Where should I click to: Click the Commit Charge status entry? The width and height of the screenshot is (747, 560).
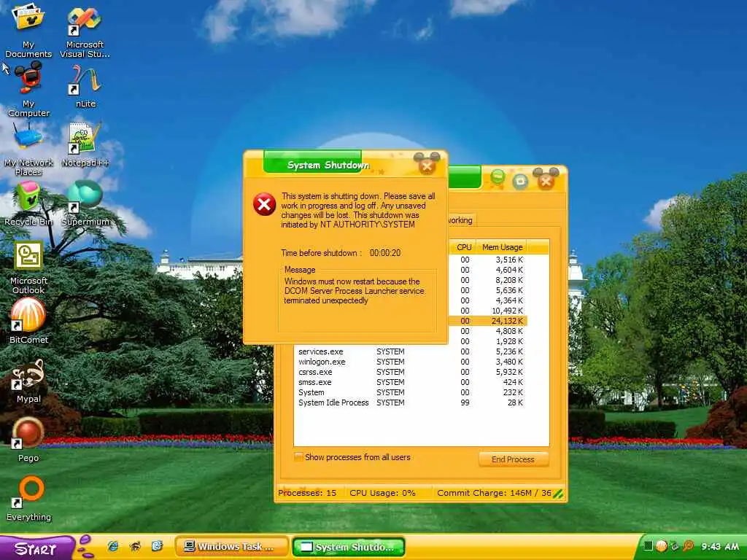[x=494, y=493]
